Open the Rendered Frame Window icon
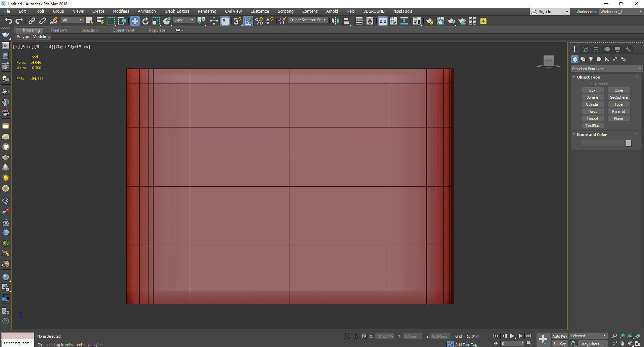Viewport: 644px width, 347px height. click(x=440, y=21)
